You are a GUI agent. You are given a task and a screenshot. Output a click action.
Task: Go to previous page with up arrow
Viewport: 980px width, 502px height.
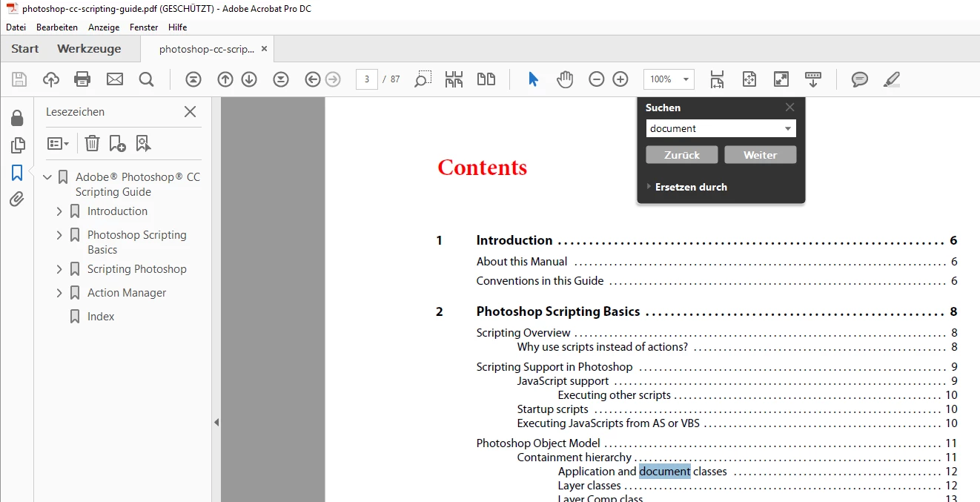[225, 79]
